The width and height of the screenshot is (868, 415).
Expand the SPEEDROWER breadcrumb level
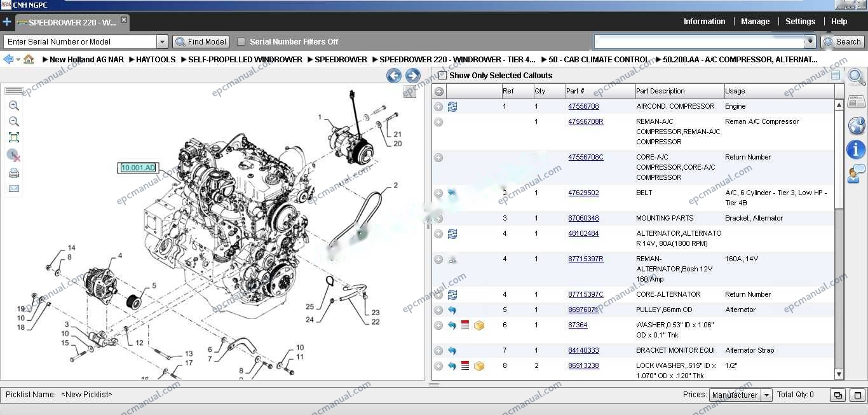pos(310,60)
